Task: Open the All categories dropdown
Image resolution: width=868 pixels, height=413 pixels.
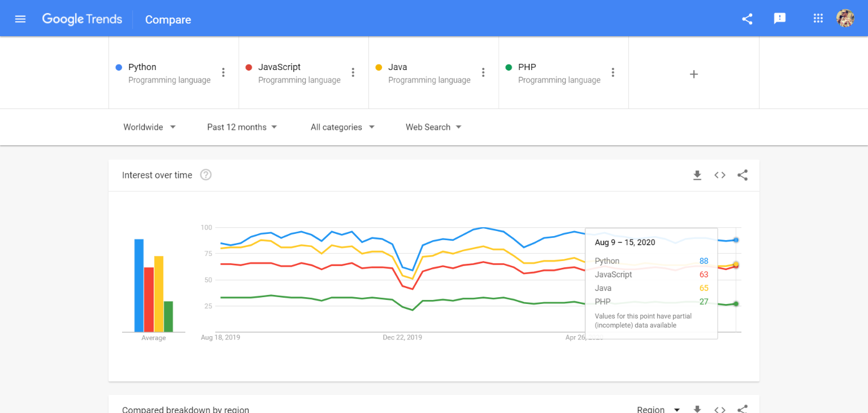Action: tap(342, 127)
